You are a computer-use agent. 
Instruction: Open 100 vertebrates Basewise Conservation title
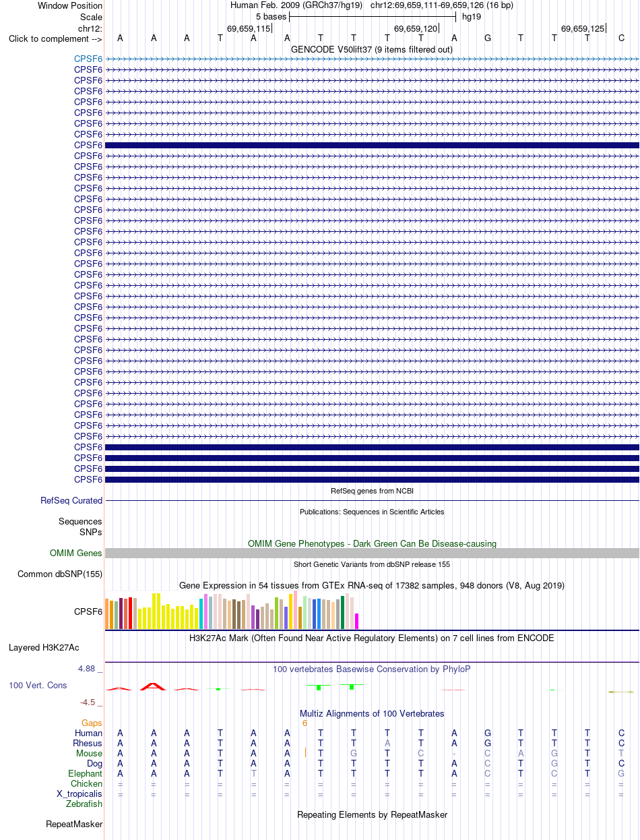[x=372, y=669]
